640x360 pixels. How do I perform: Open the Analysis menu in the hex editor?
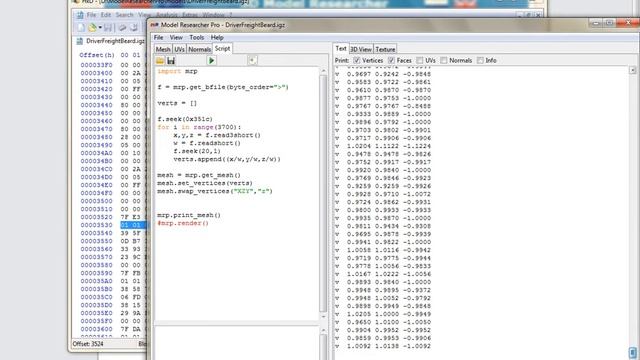(x=167, y=15)
